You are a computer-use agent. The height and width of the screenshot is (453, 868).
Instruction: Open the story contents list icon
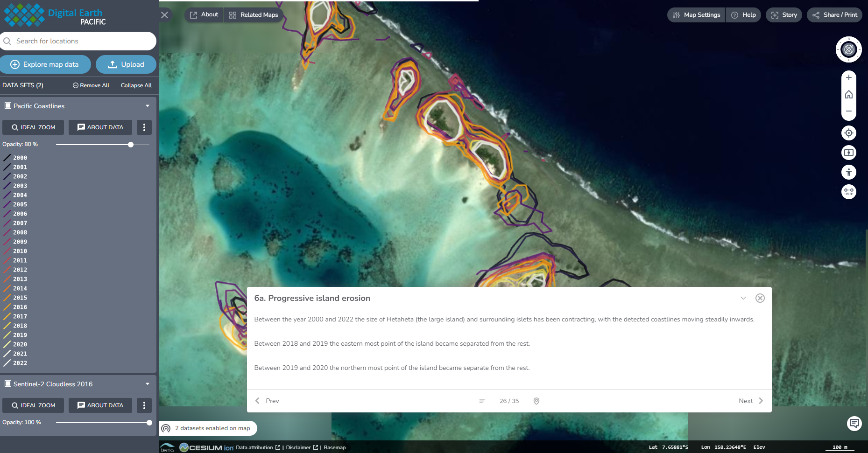coord(481,401)
